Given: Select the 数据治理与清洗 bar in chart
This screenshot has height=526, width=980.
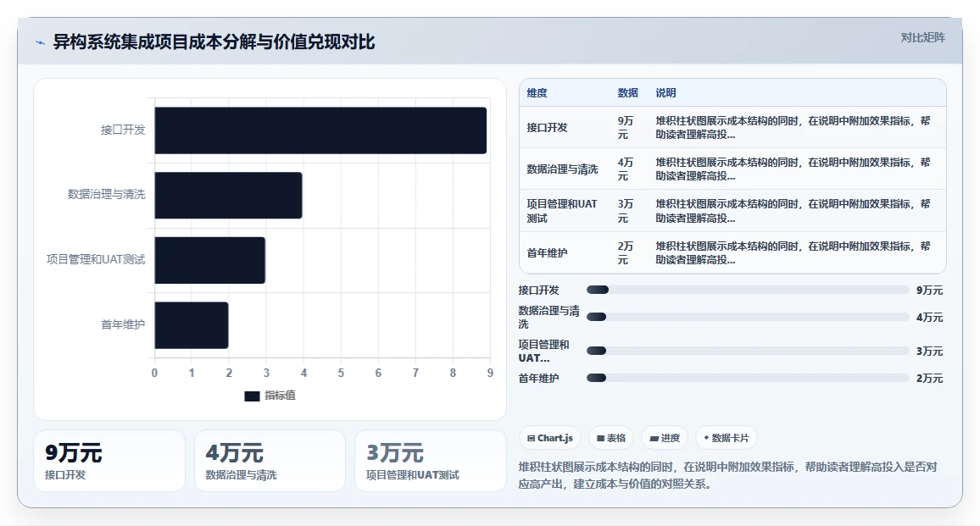Looking at the screenshot, I should pyautogui.click(x=229, y=196).
